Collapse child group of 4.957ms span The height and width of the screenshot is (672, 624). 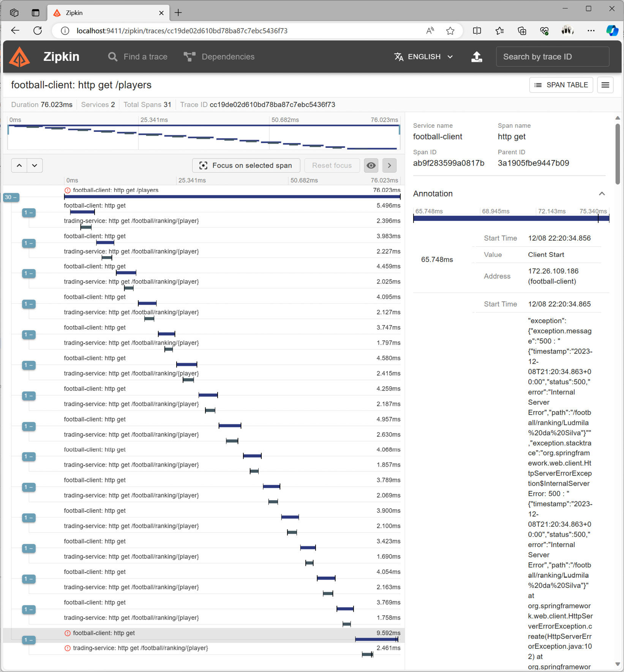point(29,426)
